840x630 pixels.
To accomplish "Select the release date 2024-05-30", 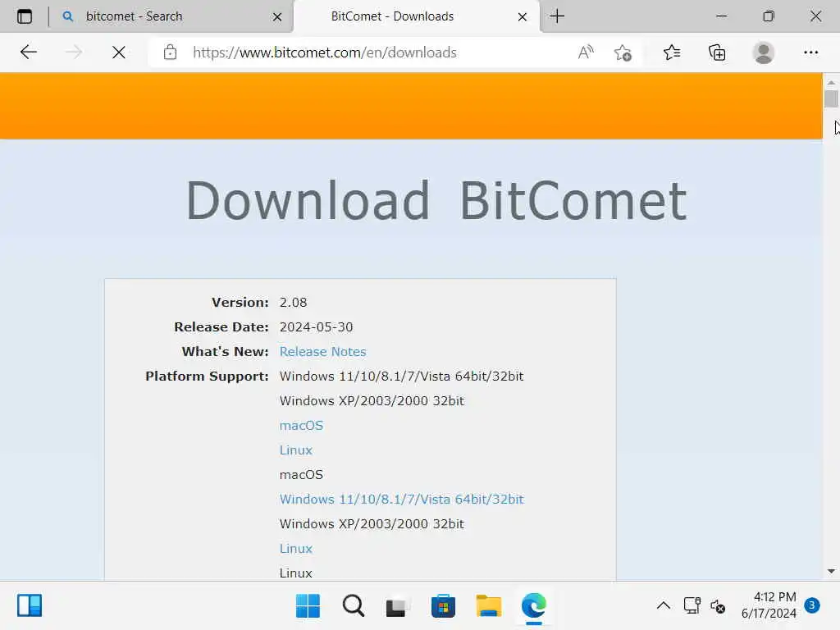I will pos(316,326).
